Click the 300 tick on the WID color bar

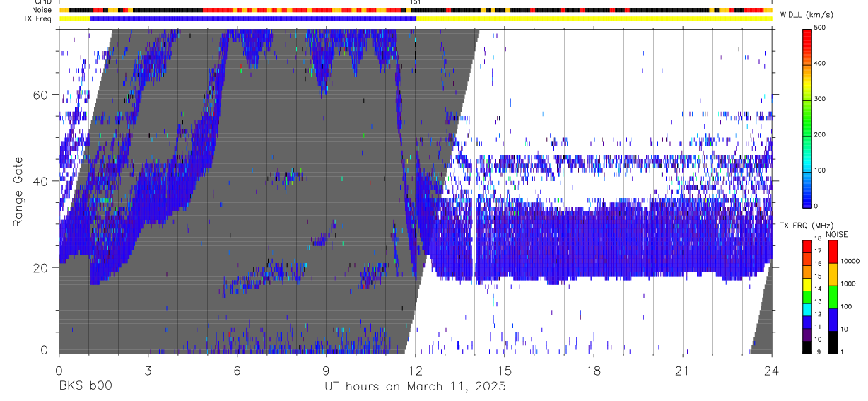(x=821, y=99)
